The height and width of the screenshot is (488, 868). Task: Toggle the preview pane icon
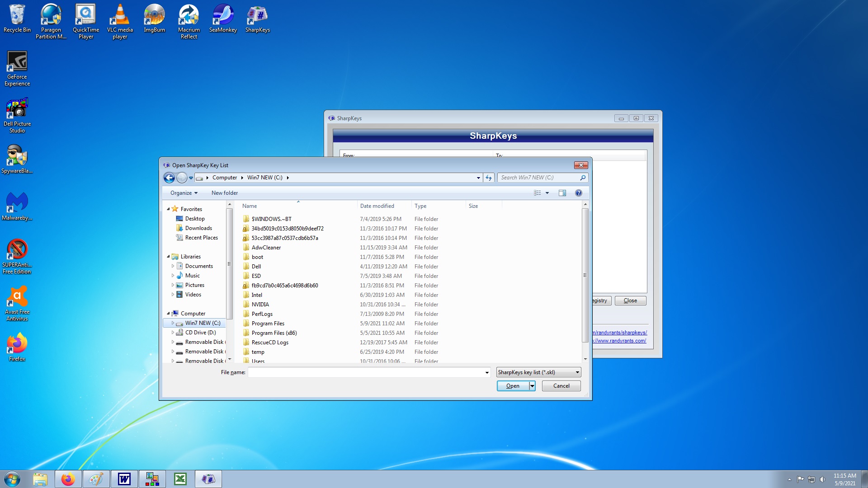562,193
